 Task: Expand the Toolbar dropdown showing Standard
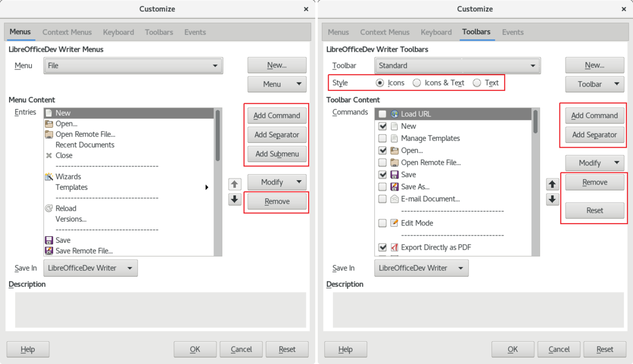[458, 66]
